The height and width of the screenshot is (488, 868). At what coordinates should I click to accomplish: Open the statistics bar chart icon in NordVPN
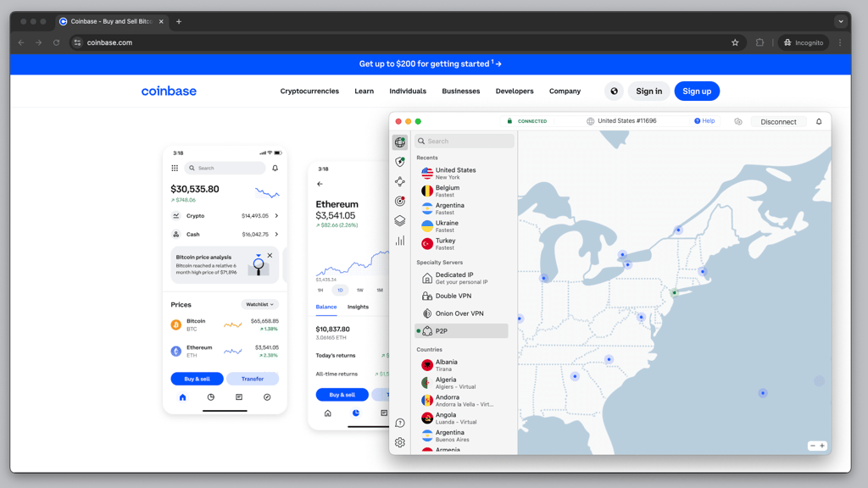[400, 241]
